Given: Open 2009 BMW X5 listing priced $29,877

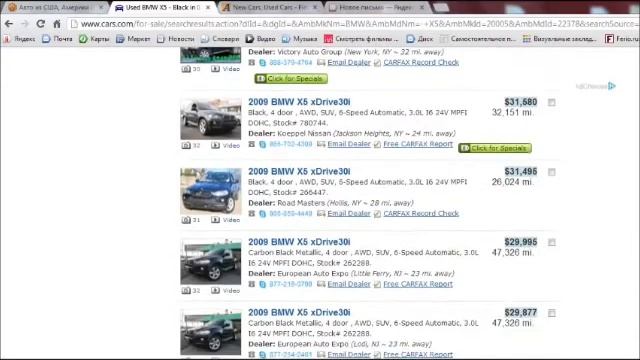Looking at the screenshot, I should tap(299, 313).
